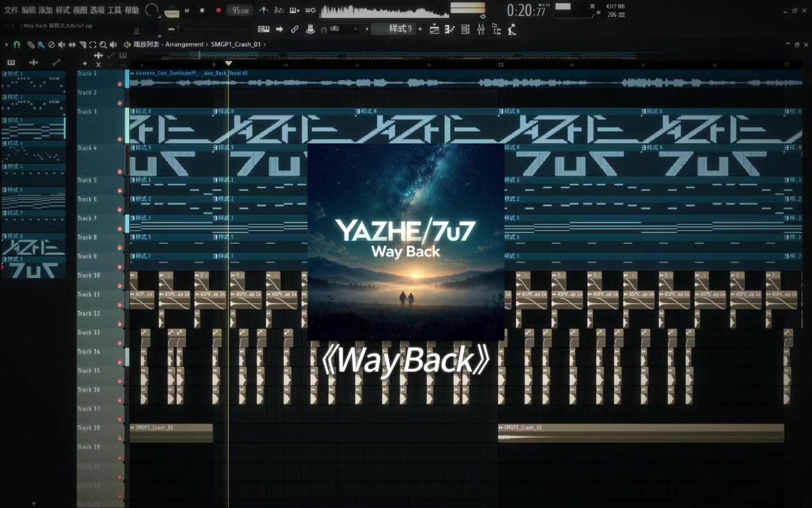Click the link chain icon
Screen dimensions: 812x508
(295, 29)
